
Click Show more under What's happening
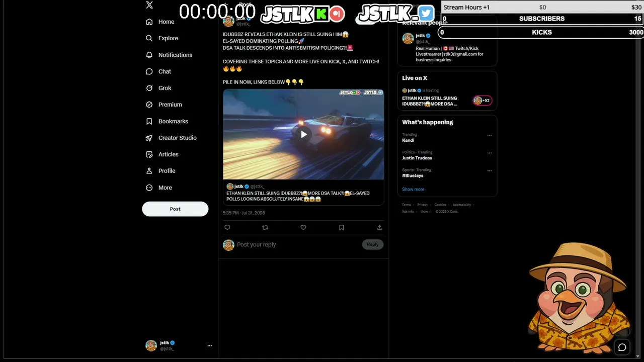point(413,189)
